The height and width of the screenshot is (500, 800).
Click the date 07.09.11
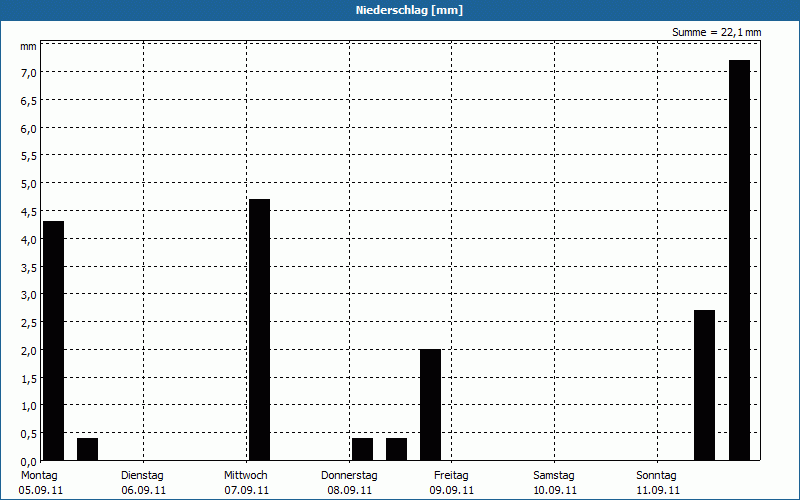pyautogui.click(x=246, y=491)
